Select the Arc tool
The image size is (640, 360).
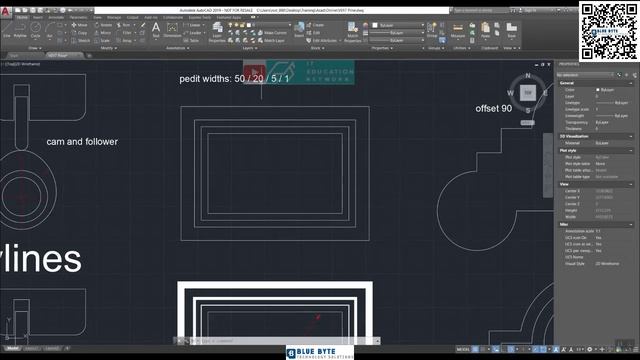pos(49,31)
